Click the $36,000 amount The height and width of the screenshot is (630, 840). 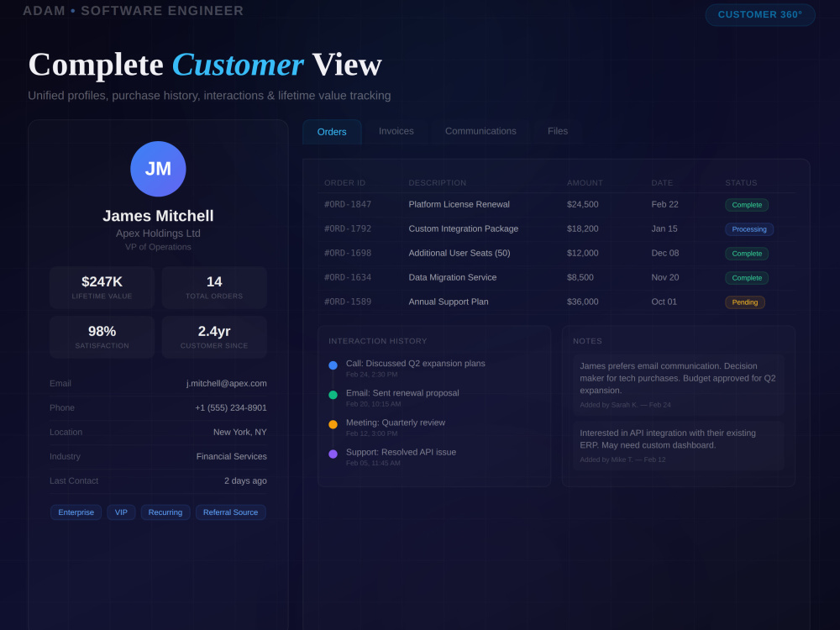pos(582,302)
